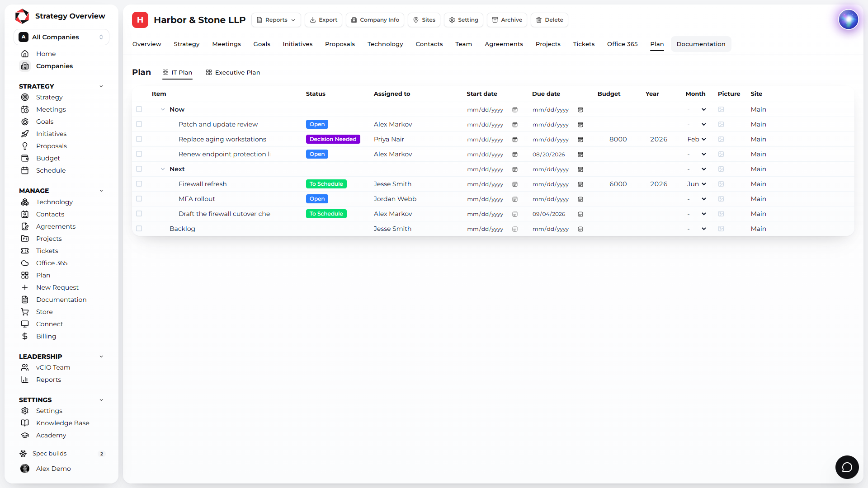
Task: Open the Reports dropdown button
Action: coord(276,20)
